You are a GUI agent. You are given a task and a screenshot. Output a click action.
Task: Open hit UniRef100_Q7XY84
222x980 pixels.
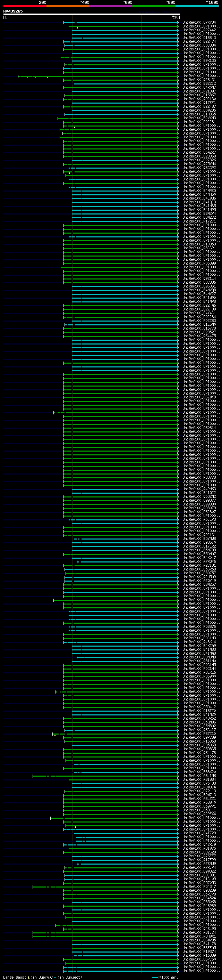point(199,23)
